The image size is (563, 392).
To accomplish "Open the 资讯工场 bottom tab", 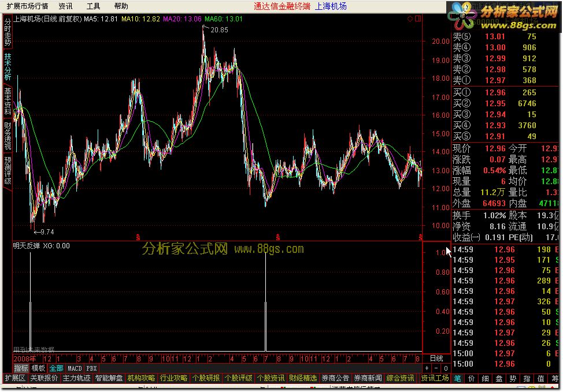I will (435, 378).
